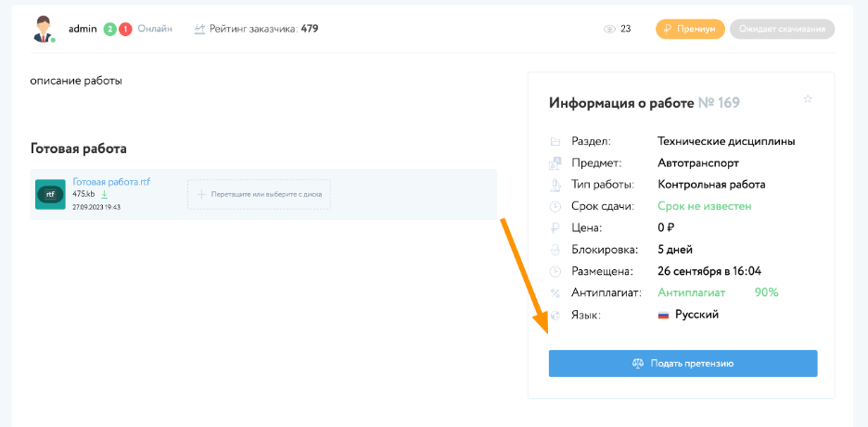The height and width of the screenshot is (427, 868).
Task: Click the red badge showing 1
Action: click(x=124, y=29)
